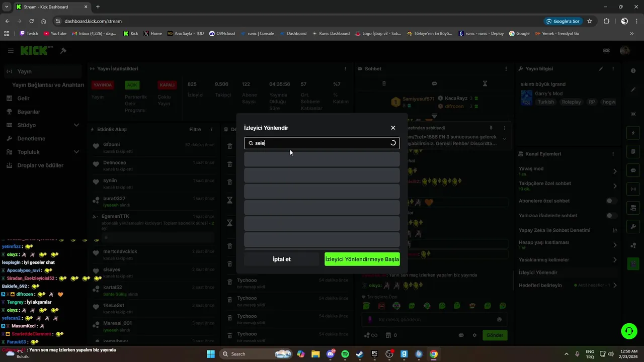
Task: Open the emoji picker in chat input
Action: pos(499,319)
